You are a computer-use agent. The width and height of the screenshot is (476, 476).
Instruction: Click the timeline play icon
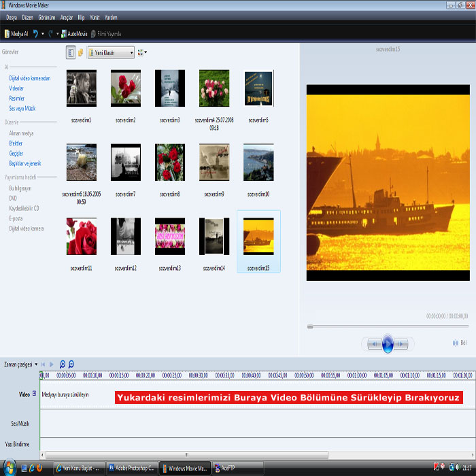tap(51, 364)
